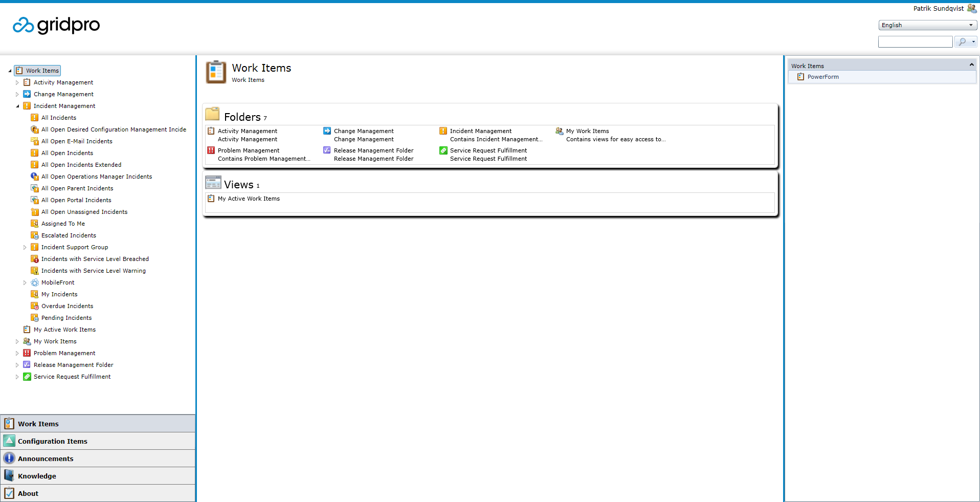Select All Open Parent Incidents in tree

tap(77, 188)
